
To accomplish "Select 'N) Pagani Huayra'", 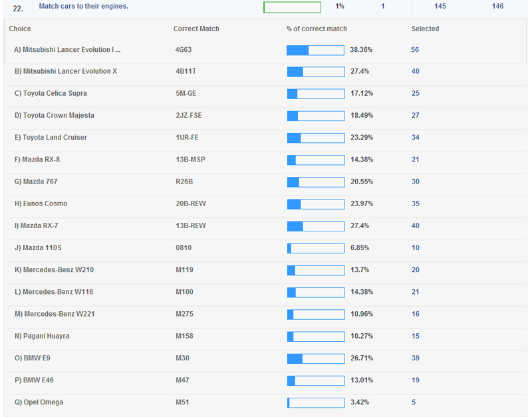I will pyautogui.click(x=42, y=336).
